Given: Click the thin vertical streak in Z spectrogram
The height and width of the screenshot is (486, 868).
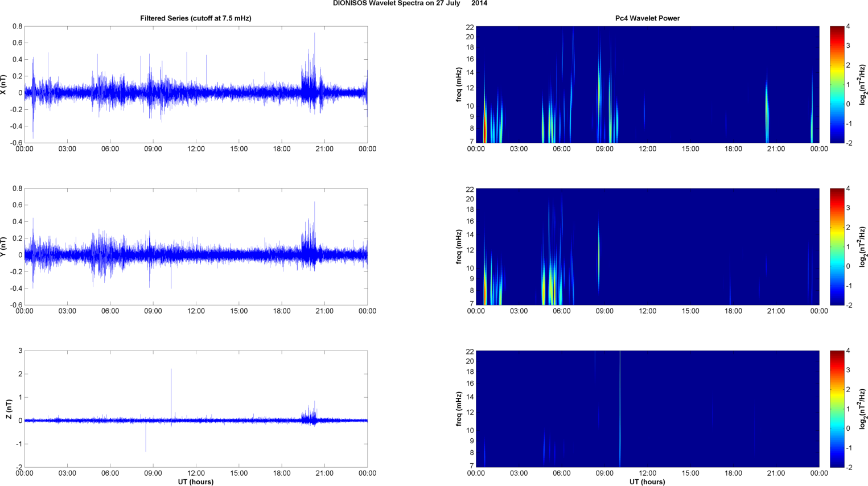Looking at the screenshot, I should click(x=620, y=409).
